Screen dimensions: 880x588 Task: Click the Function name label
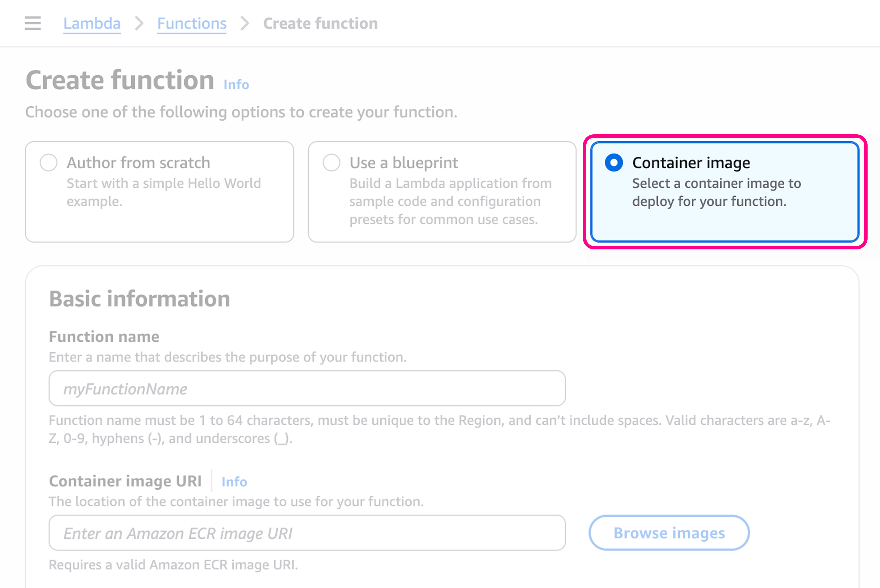[x=104, y=336]
